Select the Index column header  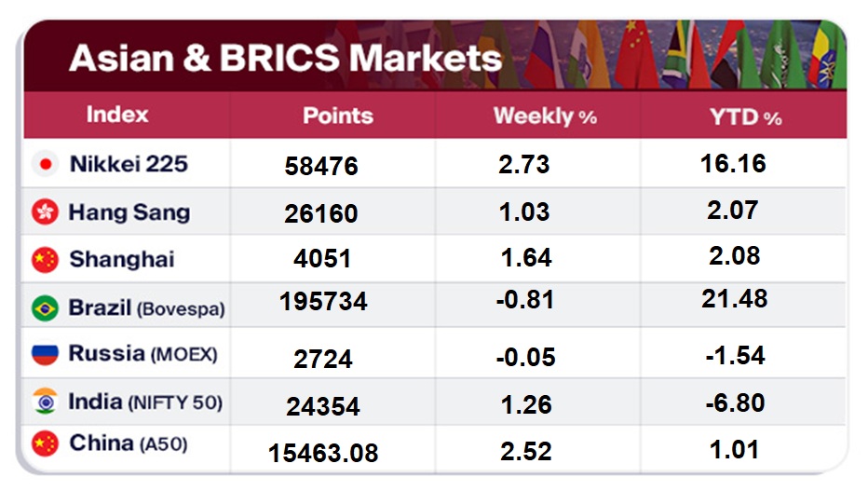coord(117,115)
